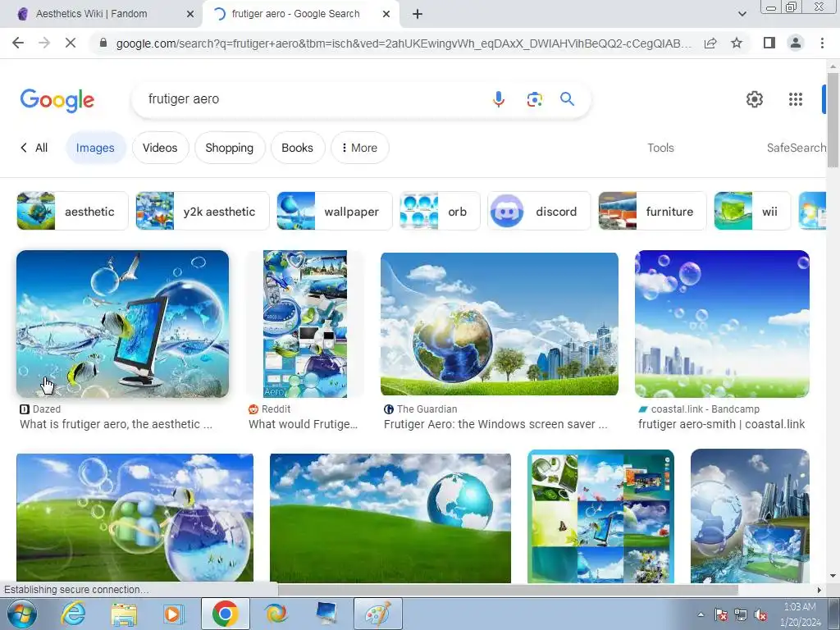Filter by wii chip

752,211
